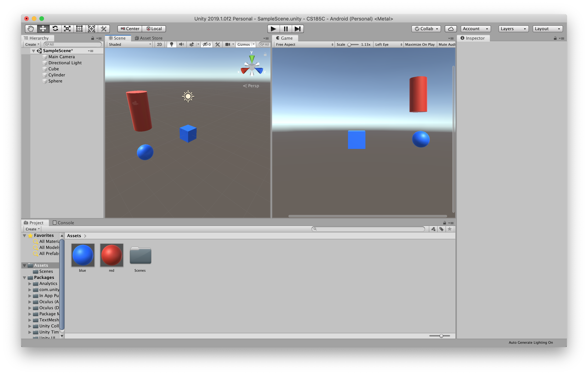Toggle 2D mode in Scene view
588x375 pixels.
(x=159, y=44)
